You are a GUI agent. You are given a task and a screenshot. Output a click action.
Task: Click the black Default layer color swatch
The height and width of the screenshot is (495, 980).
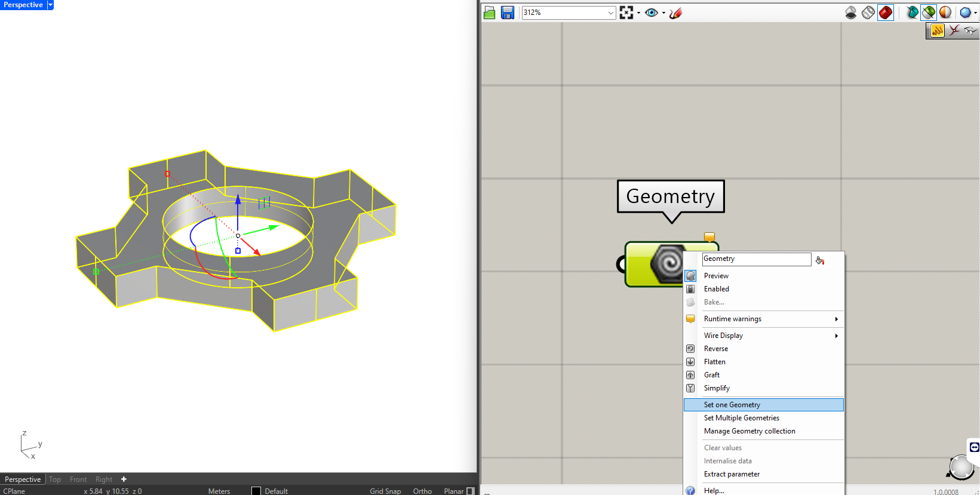[x=256, y=491]
